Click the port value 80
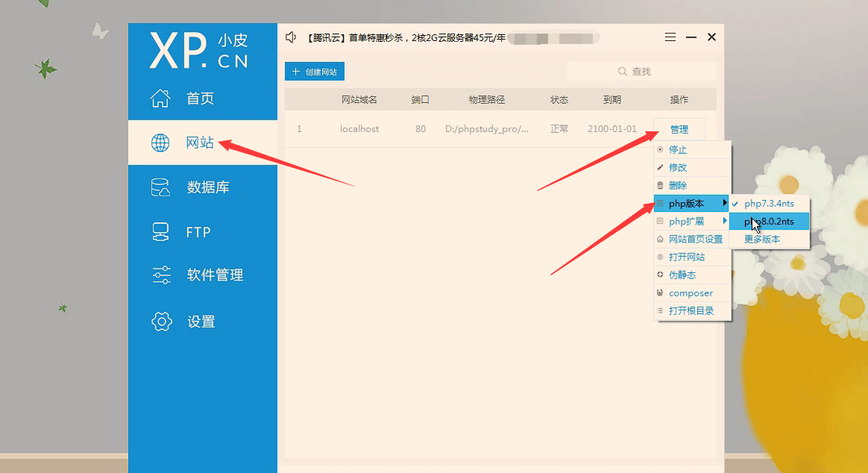Image resolution: width=868 pixels, height=473 pixels. click(421, 128)
